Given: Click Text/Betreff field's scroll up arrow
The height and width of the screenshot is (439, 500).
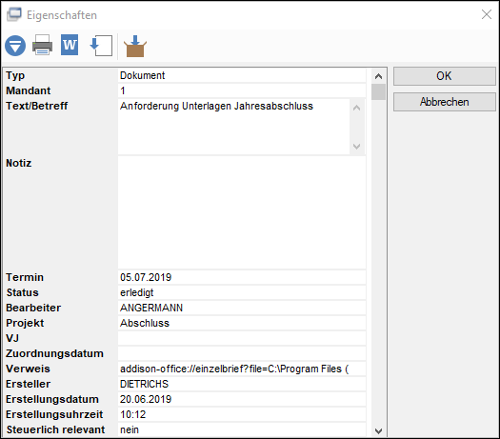Looking at the screenshot, I should (357, 108).
